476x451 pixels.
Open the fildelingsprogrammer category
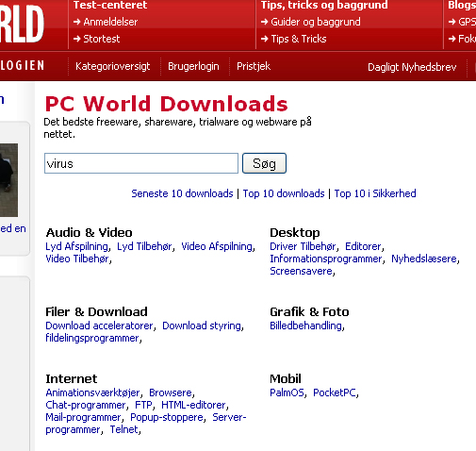click(92, 338)
